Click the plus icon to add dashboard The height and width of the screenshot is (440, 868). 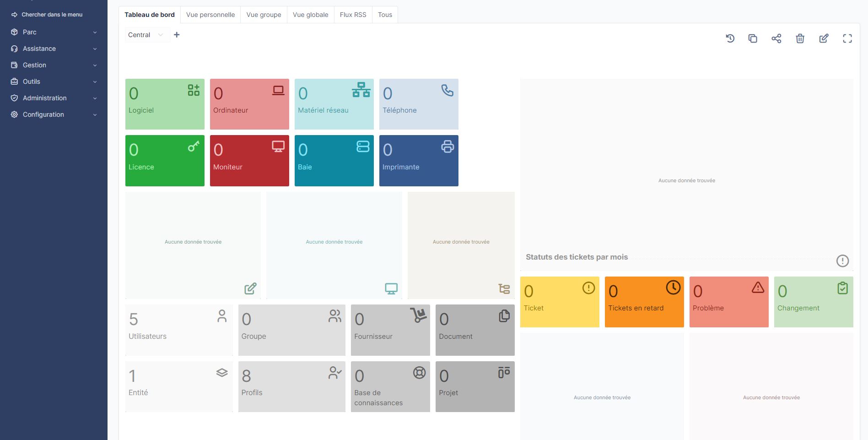point(177,35)
